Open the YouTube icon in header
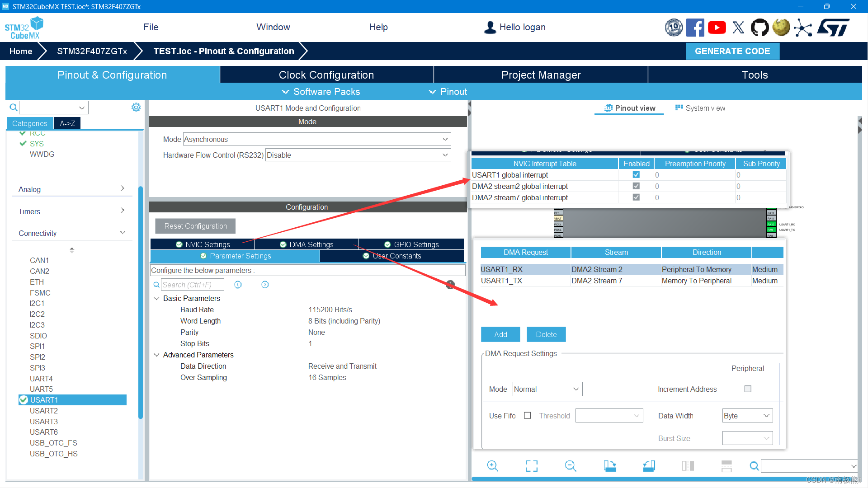The width and height of the screenshot is (868, 488). tap(717, 28)
